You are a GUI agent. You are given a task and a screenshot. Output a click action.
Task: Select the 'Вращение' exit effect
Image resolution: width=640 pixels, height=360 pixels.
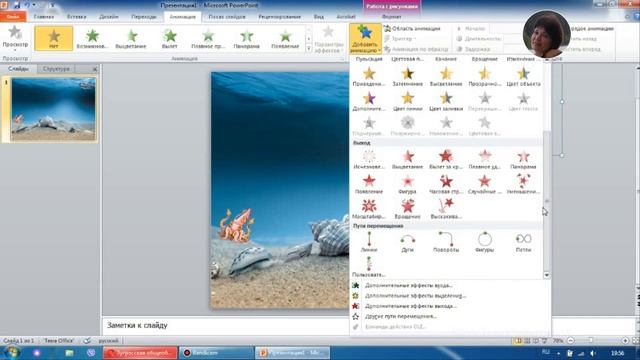[x=407, y=209]
